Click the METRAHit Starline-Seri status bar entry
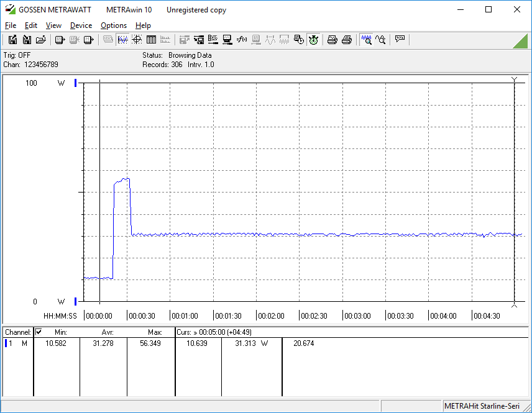Screen dimensions: 532x413 coord(482,406)
